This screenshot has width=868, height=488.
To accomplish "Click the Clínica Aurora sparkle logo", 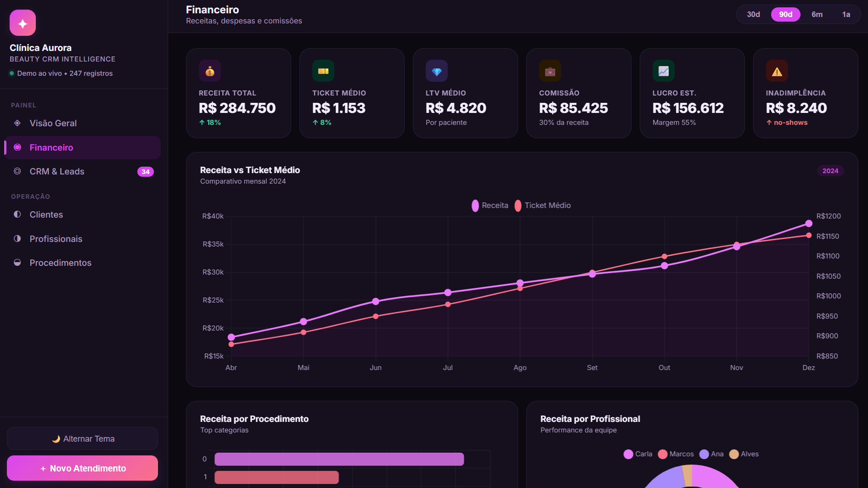I will [23, 23].
